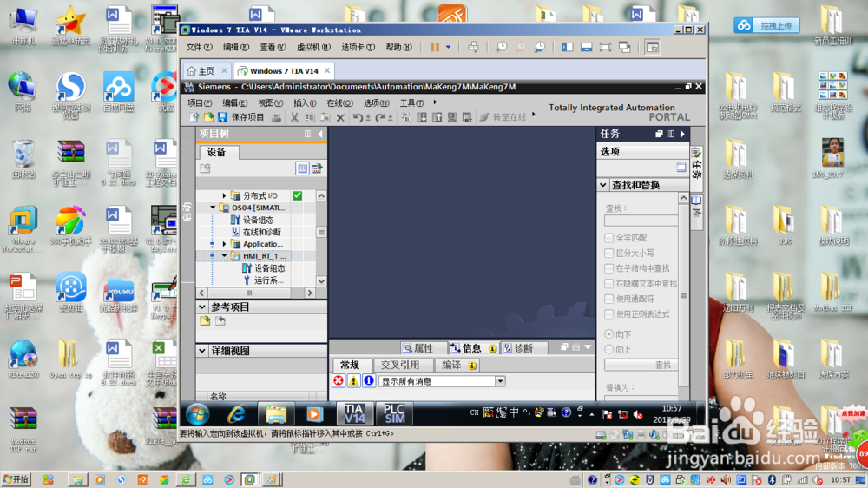The width and height of the screenshot is (868, 488).
Task: Click the compile icon in TIA toolbar
Action: 406,117
